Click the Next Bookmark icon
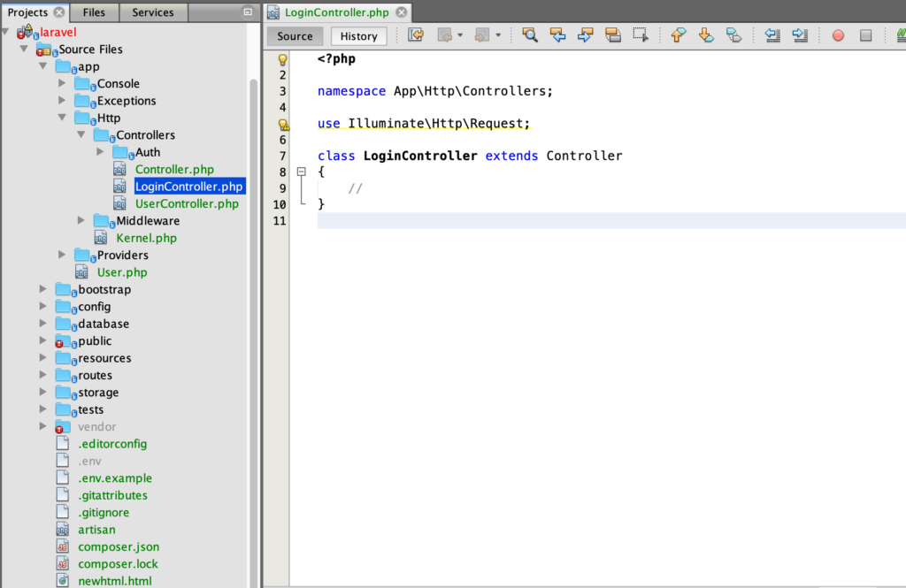Viewport: 906px width, 588px height. tap(707, 35)
